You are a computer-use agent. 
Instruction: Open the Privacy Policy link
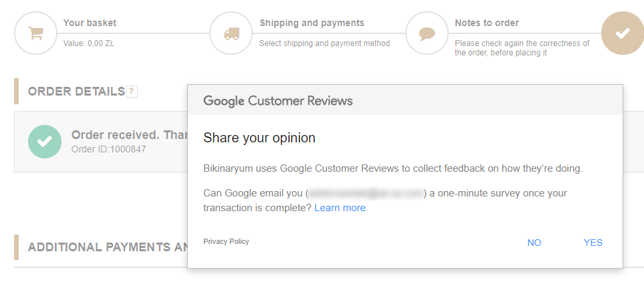pyautogui.click(x=226, y=241)
